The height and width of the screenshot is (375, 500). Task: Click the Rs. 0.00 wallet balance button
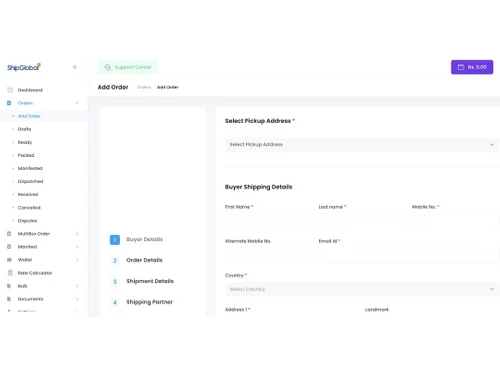472,67
